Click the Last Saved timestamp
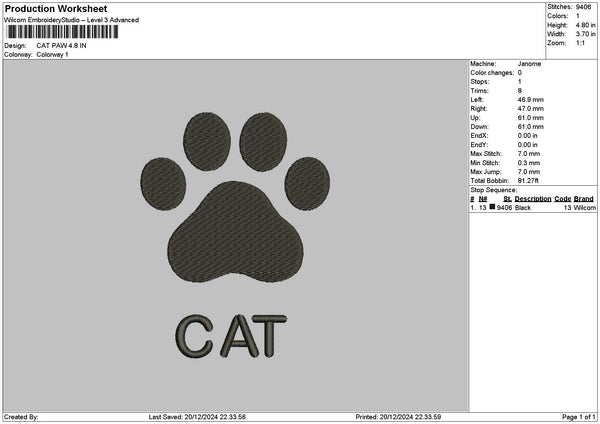Screen dimensions: 600x424 tap(197, 417)
